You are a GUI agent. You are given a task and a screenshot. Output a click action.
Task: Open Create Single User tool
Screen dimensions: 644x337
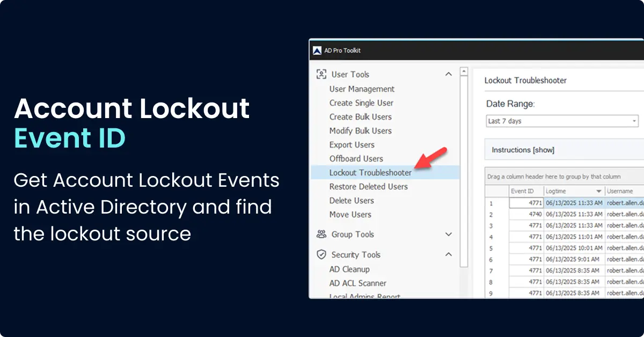(x=361, y=103)
